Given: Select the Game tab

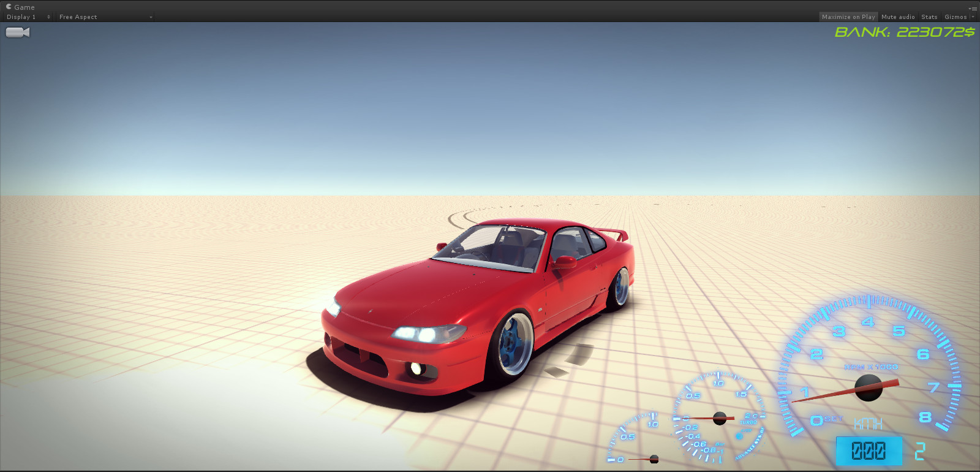Looking at the screenshot, I should click(21, 7).
